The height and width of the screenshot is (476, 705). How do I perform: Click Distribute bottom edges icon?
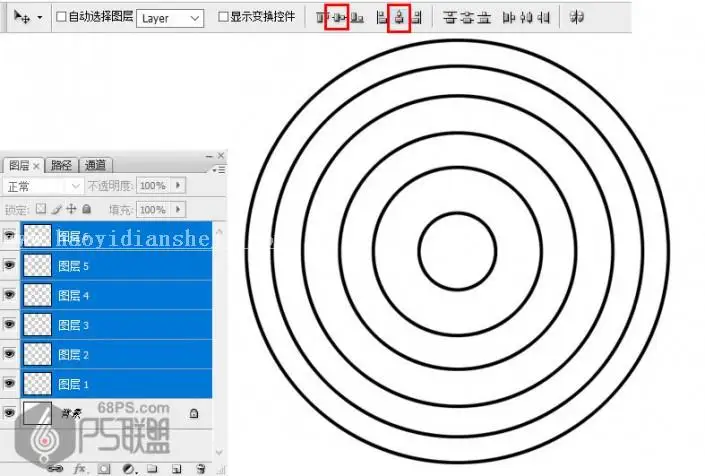click(484, 18)
